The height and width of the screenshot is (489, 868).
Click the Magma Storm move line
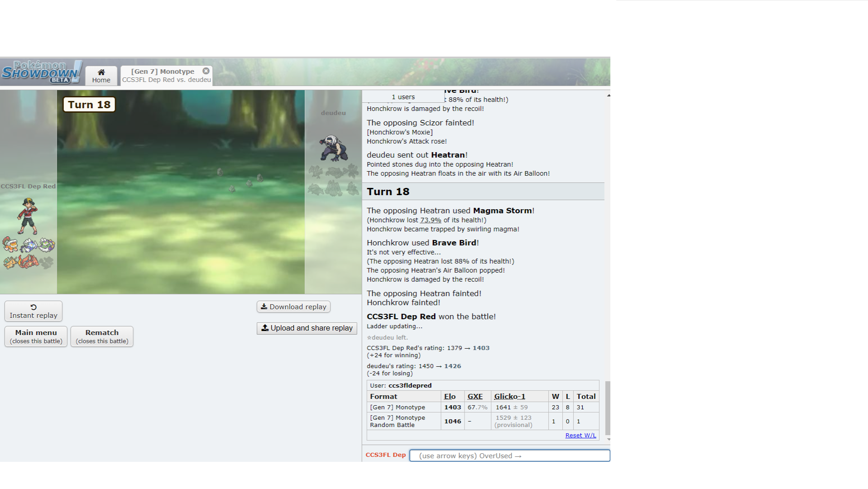[x=451, y=211]
